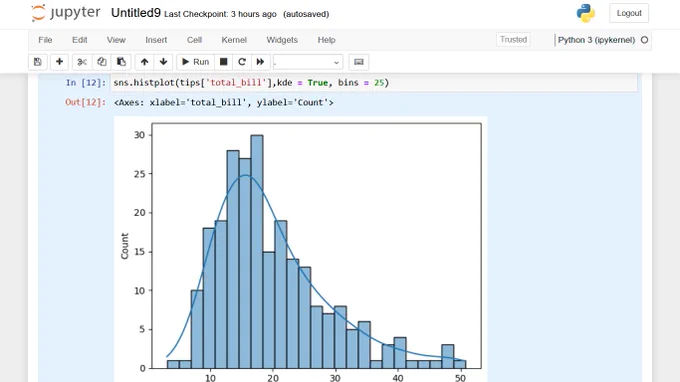This screenshot has width=680, height=382.
Task: Open the Cell menu
Action: pyautogui.click(x=194, y=40)
